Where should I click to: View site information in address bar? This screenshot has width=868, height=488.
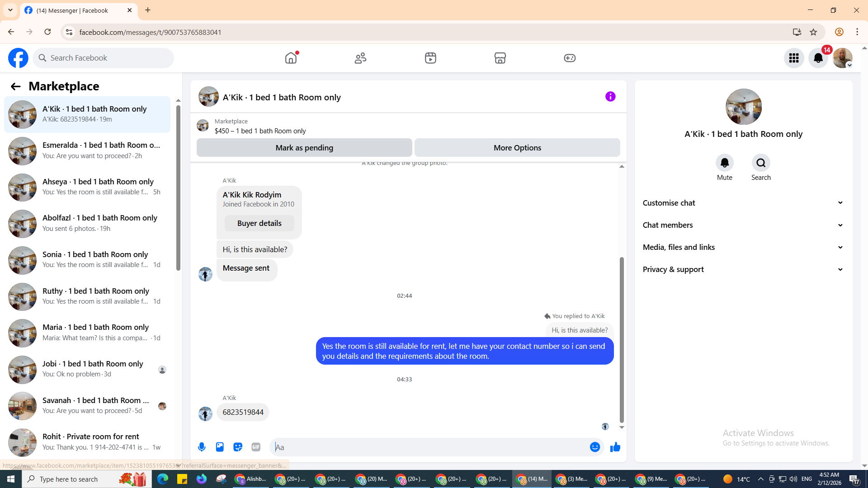click(x=69, y=32)
